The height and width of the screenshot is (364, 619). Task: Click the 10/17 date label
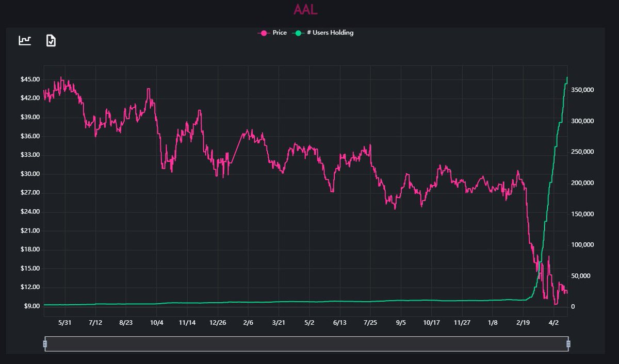click(431, 323)
